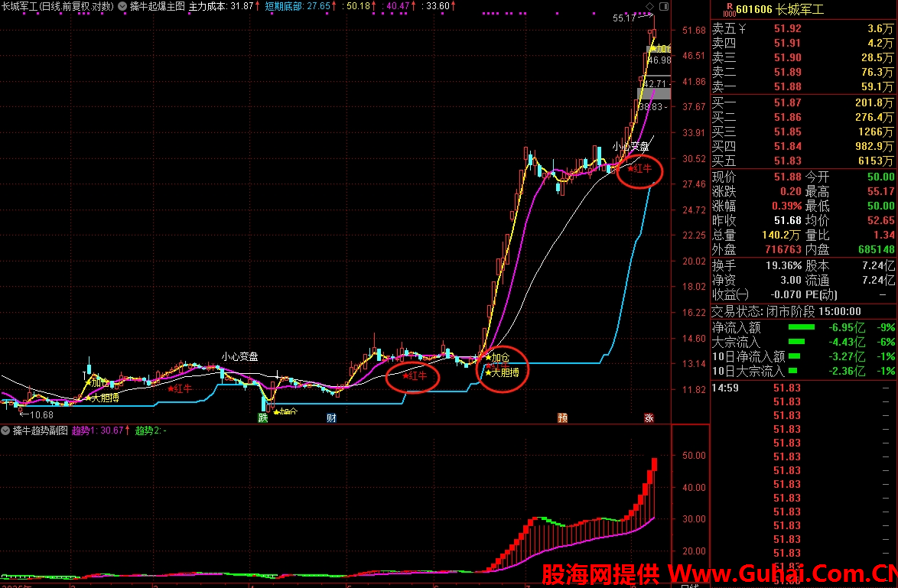Click the 10日净流入额 amount -3.27亿
This screenshot has height=588, width=898.
[x=847, y=356]
